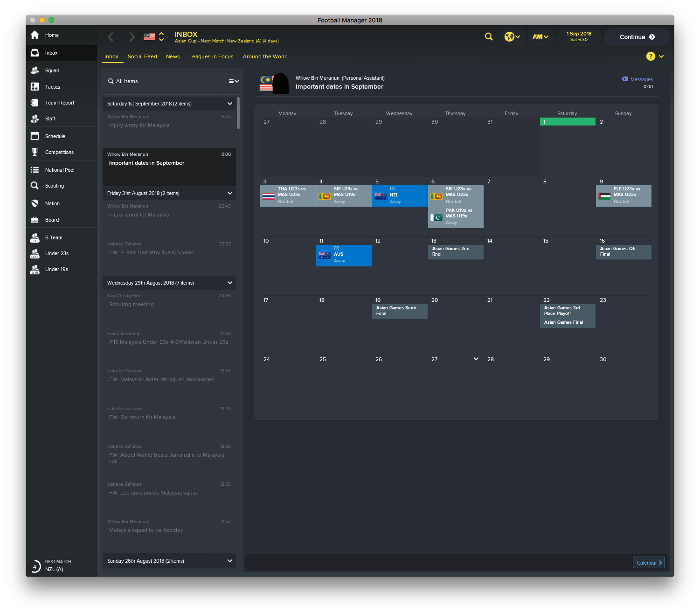Switch to the News tab
Viewport: 700px width, 614px height.
[x=173, y=56]
